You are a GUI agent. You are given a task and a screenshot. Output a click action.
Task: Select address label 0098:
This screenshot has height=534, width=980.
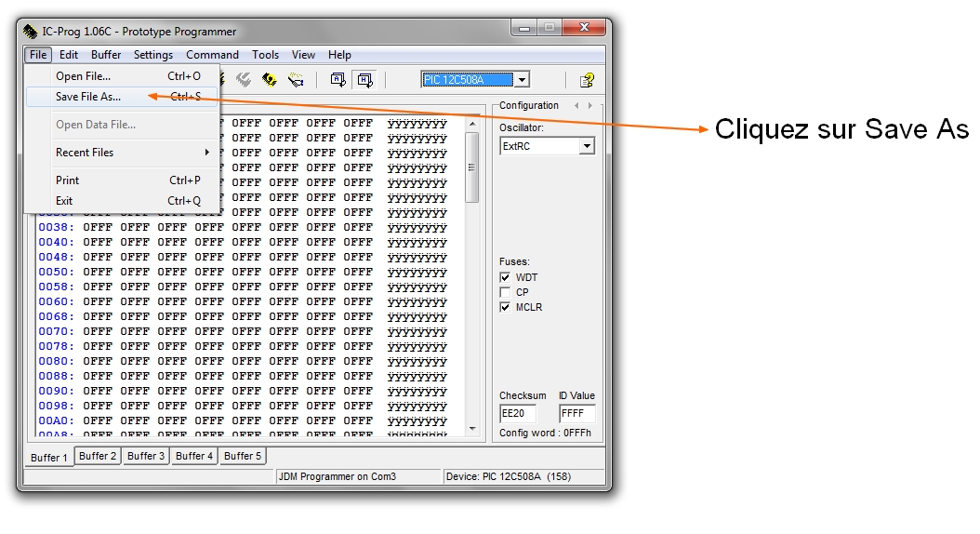coord(56,406)
